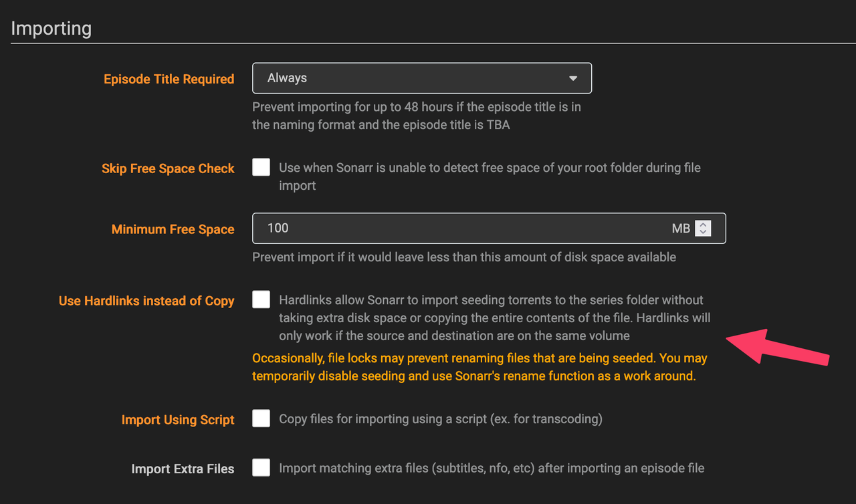Enable the Import Using Script checkbox
Viewport: 856px width, 504px height.
tap(261, 418)
